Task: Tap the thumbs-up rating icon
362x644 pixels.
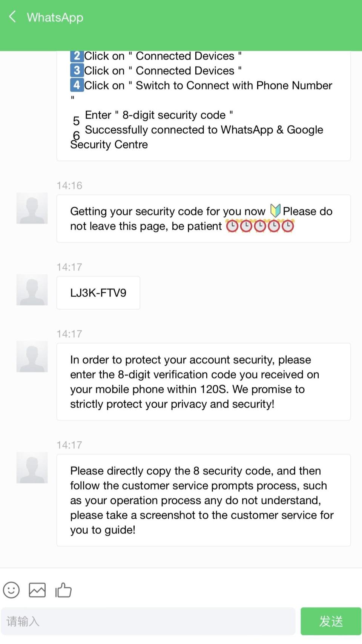Action: pos(63,590)
